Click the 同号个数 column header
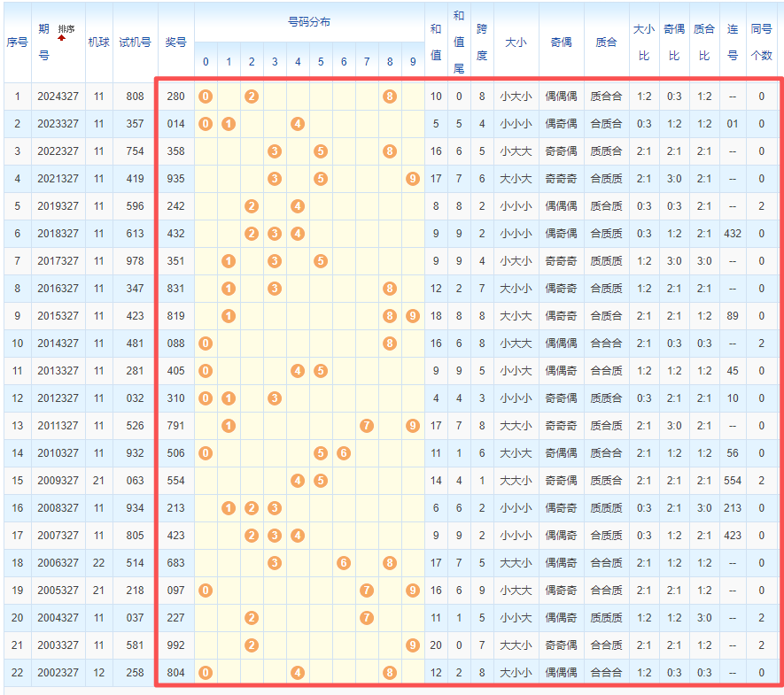The height and width of the screenshot is (695, 784). pos(761,42)
